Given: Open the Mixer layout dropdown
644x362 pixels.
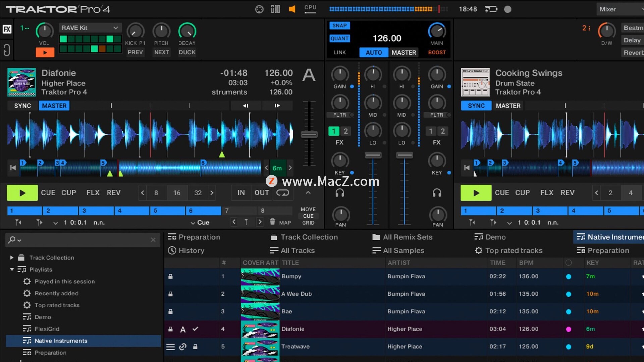Looking at the screenshot, I should 621,9.
